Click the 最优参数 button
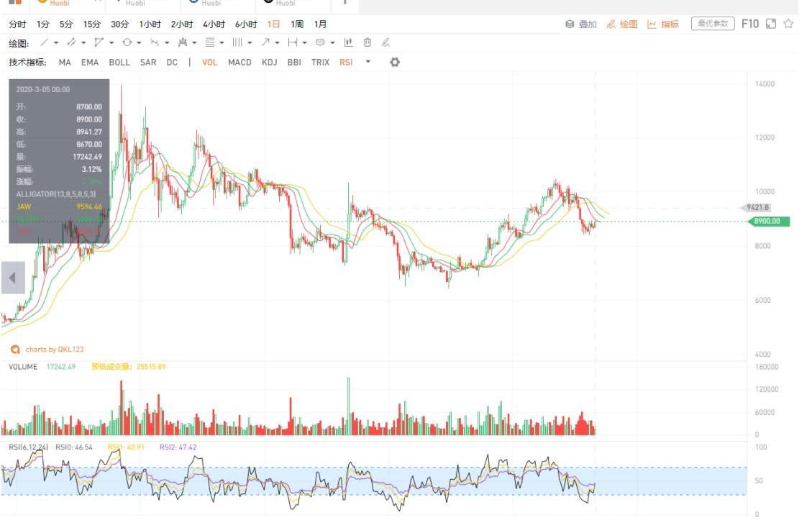The height and width of the screenshot is (520, 812). pyautogui.click(x=712, y=24)
